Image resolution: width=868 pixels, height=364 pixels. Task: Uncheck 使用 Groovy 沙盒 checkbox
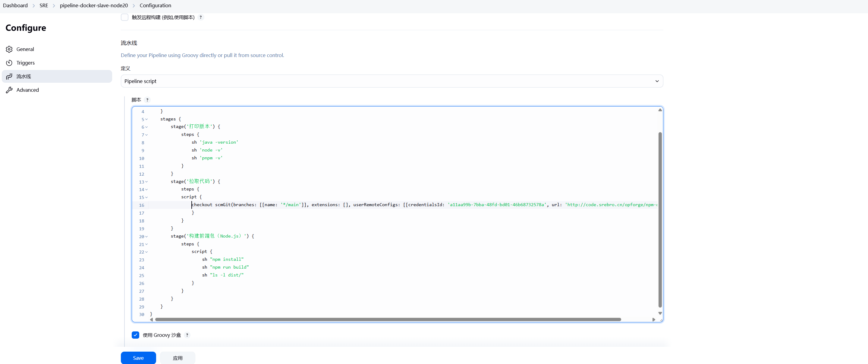[135, 335]
